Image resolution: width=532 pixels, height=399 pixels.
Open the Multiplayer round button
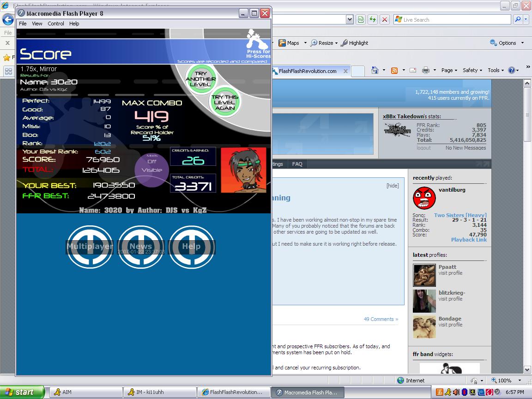[x=90, y=247]
